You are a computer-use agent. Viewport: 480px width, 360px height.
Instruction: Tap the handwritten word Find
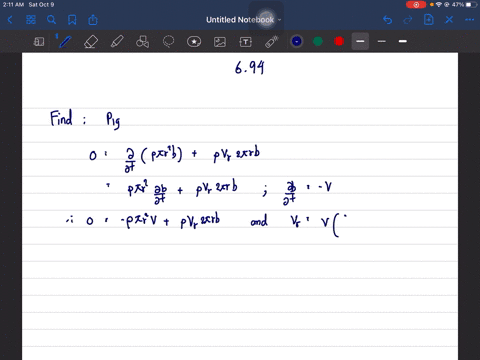(x=61, y=118)
